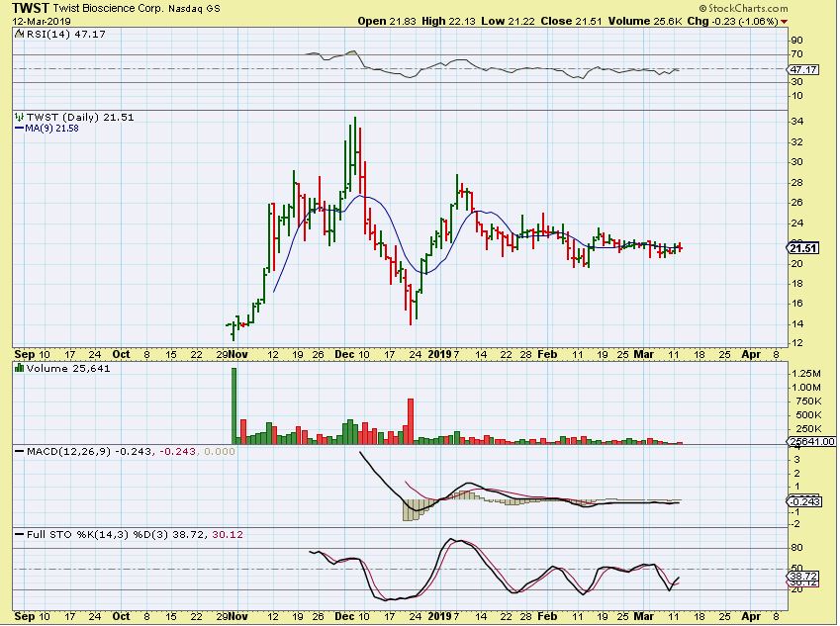Click the MA(9) blue legend line marker
The image size is (840, 626).
coord(18,128)
